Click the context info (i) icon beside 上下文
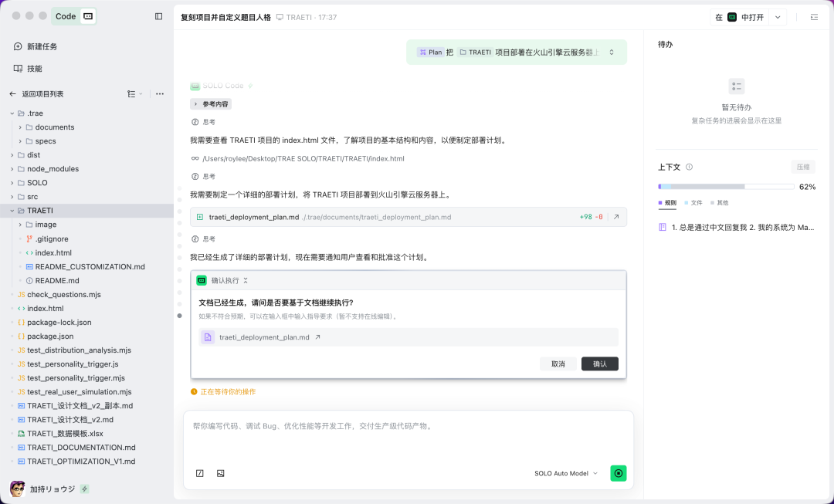This screenshot has height=504, width=834. [x=688, y=166]
